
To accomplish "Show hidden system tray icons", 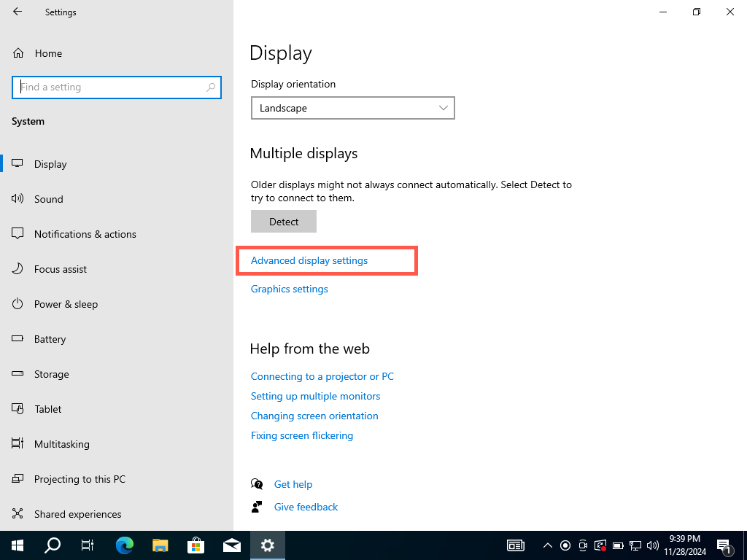I will [x=547, y=545].
